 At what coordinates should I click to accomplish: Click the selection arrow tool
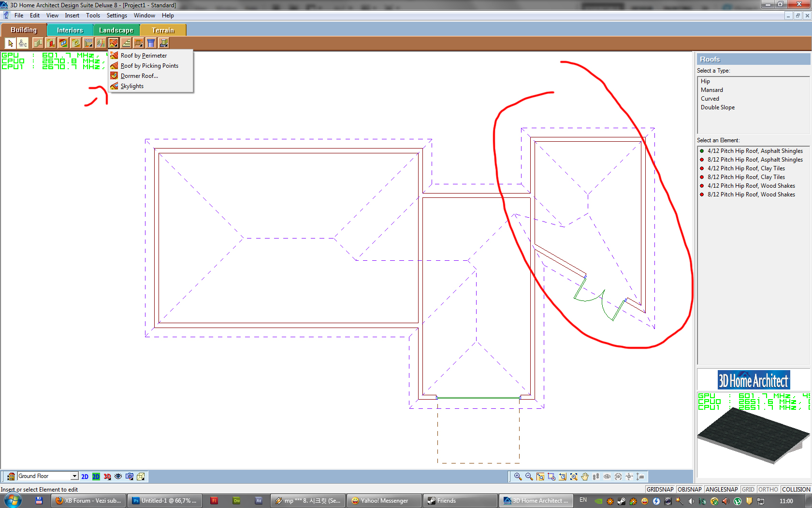tap(11, 43)
